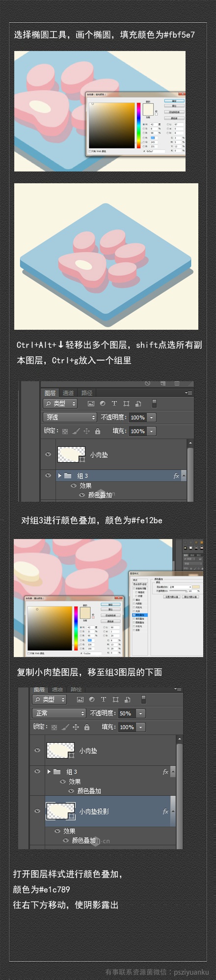This screenshot has height=980, width=216.
Task: Switch to 图层 tab in 穿透 panel
Action: click(50, 393)
